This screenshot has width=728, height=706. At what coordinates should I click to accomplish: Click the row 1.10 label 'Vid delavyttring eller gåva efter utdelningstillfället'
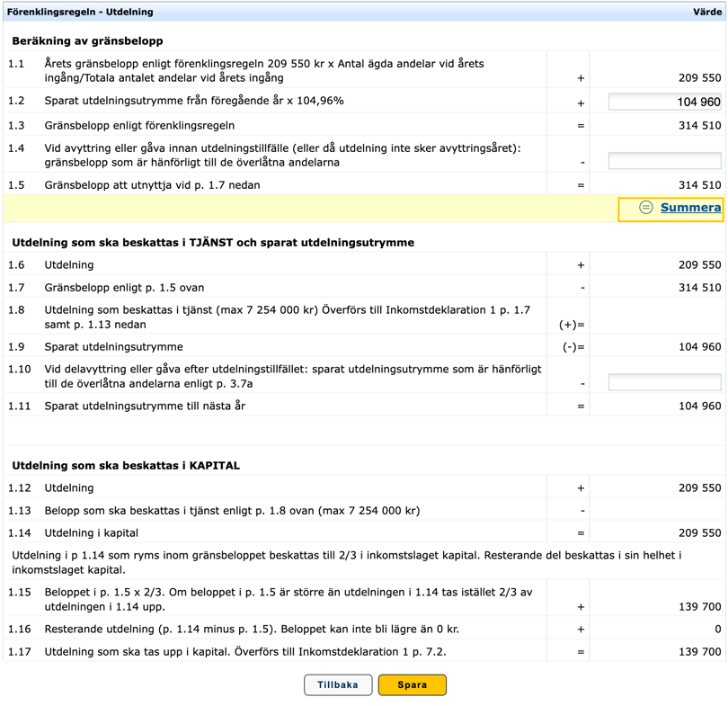(293, 376)
